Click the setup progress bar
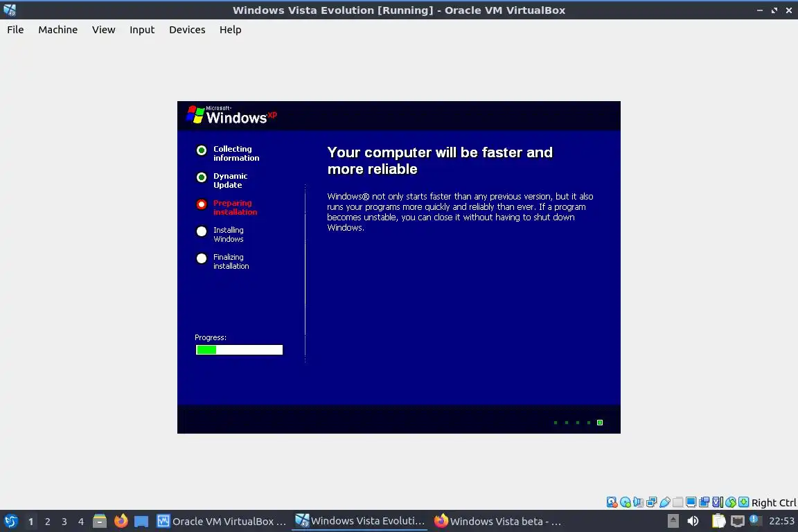Image resolution: width=798 pixels, height=532 pixels. [239, 350]
